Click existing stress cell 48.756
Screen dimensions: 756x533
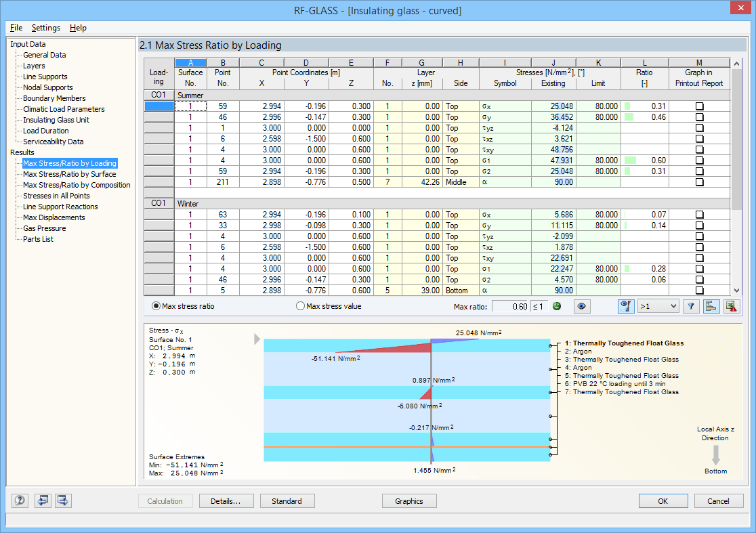[553, 150]
